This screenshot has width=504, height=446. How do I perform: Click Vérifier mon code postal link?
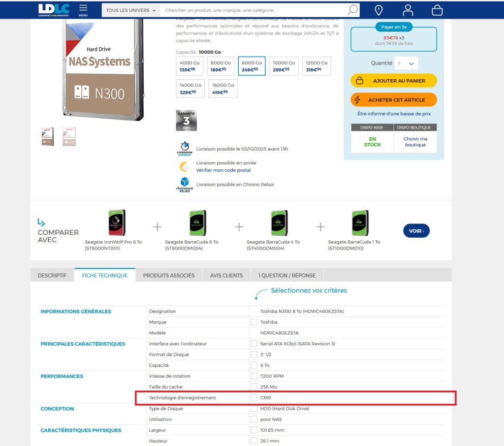[223, 170]
